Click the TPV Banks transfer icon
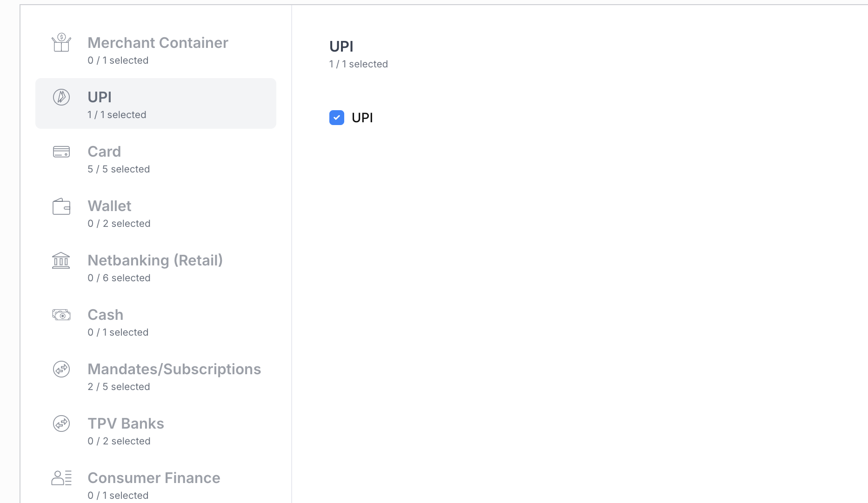868x503 pixels. coord(61,423)
